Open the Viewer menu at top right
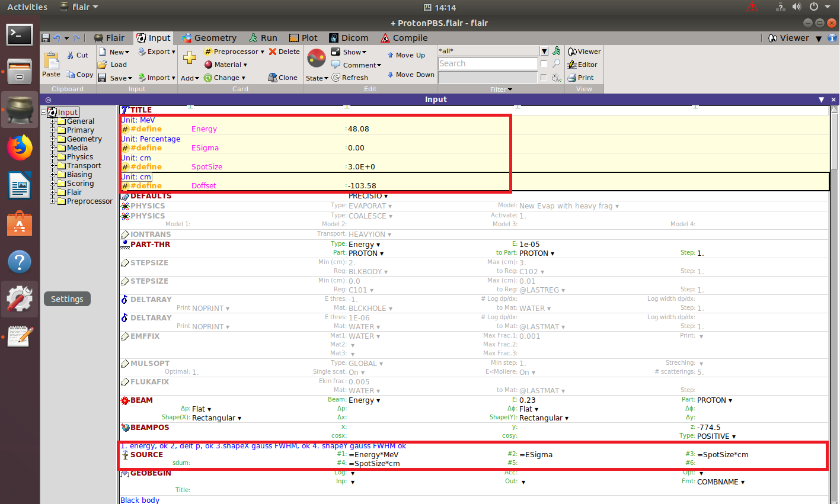Image resolution: width=840 pixels, height=504 pixels. [796, 38]
